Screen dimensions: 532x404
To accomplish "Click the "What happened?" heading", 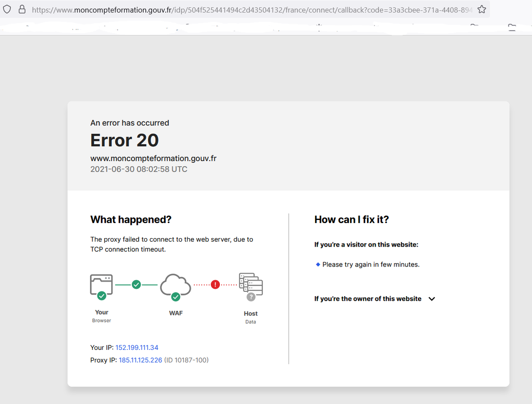I will (x=131, y=220).
